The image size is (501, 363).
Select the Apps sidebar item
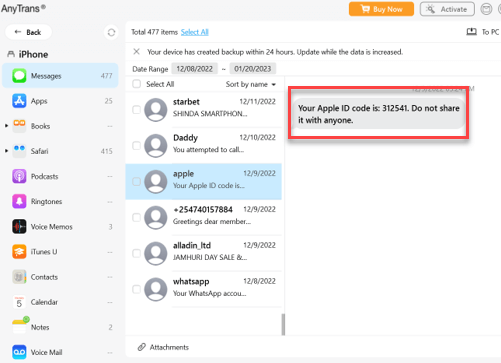coord(60,101)
